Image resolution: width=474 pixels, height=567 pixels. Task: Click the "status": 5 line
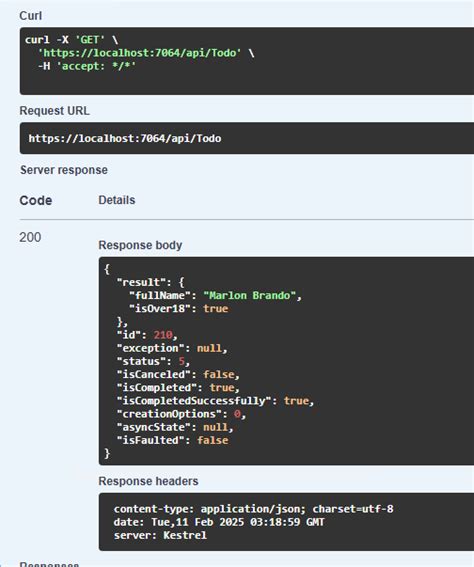click(153, 361)
